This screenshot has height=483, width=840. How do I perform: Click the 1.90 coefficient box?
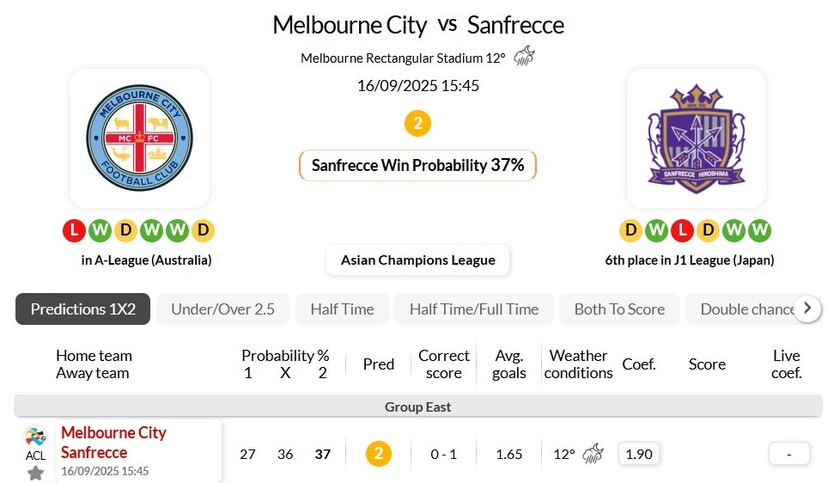[x=638, y=453]
